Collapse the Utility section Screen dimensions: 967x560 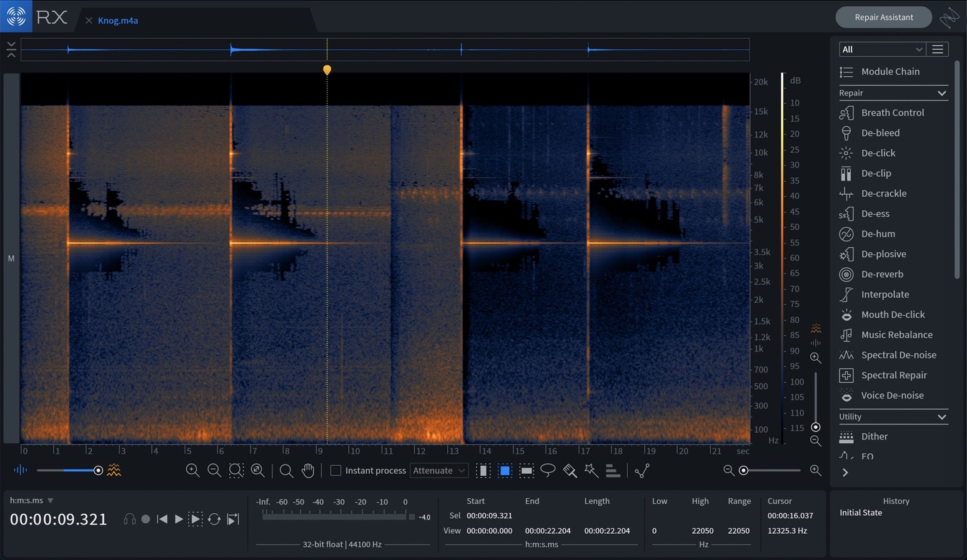[941, 417]
